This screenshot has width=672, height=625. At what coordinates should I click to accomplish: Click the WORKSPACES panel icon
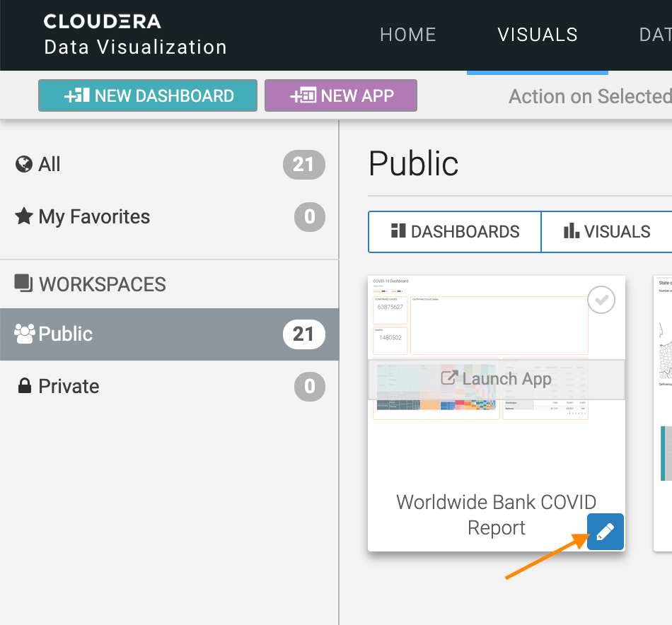point(22,284)
